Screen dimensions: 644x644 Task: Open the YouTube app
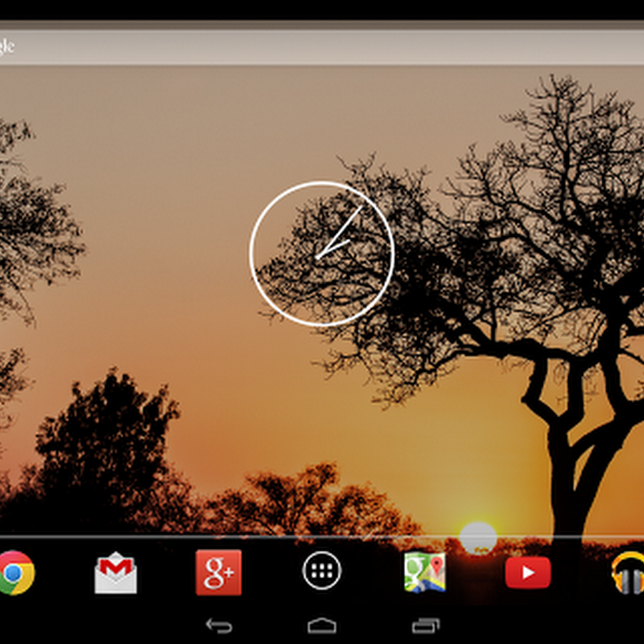click(528, 572)
